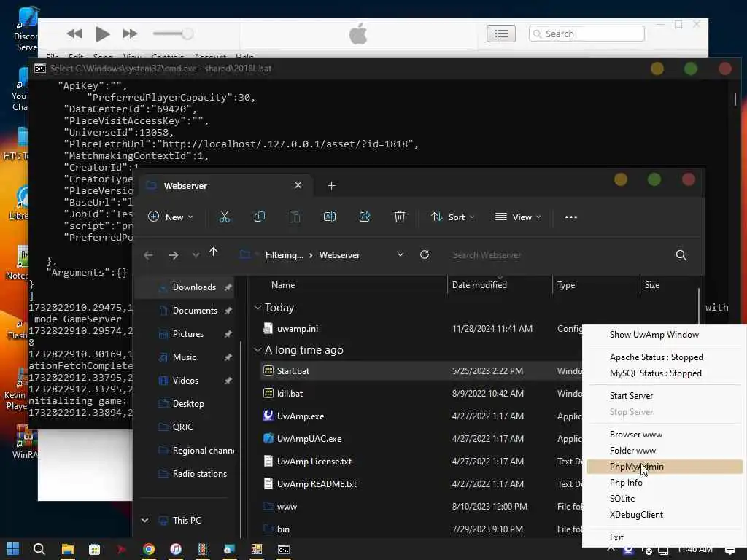The height and width of the screenshot is (560, 747).
Task: Click the Copy icon in Explorer toolbar
Action: (x=260, y=217)
